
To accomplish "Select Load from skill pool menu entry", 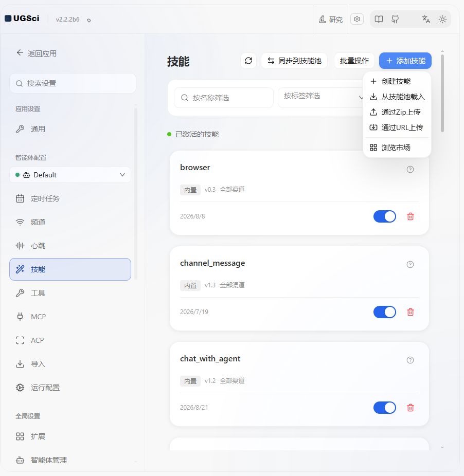I will 397,97.
